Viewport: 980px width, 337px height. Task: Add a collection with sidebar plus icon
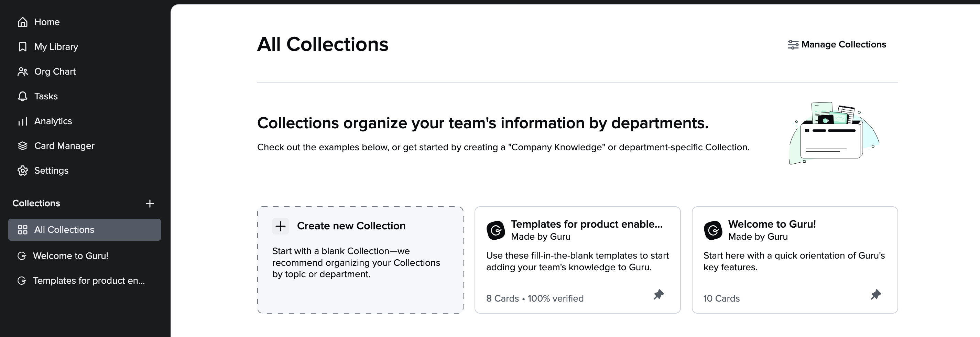tap(150, 204)
